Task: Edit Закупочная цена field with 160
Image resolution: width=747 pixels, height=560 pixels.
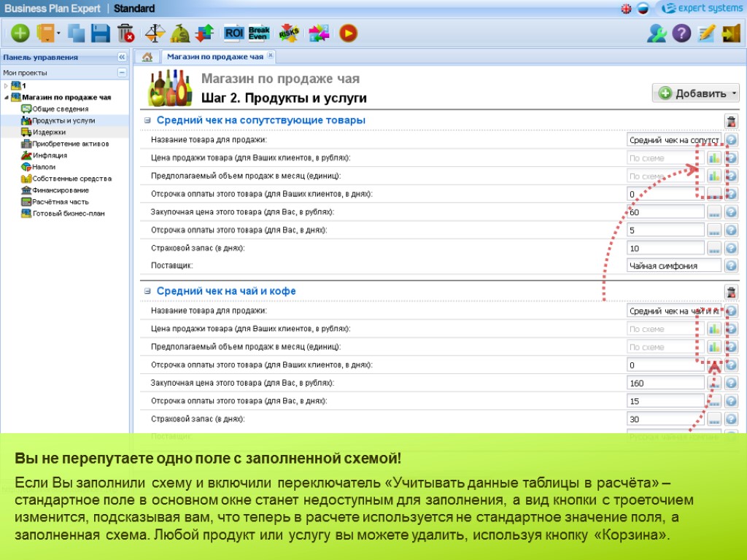Action: point(665,383)
